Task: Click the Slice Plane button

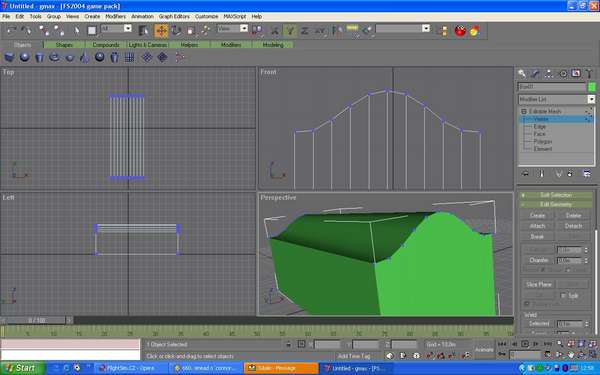Action: 539,284
